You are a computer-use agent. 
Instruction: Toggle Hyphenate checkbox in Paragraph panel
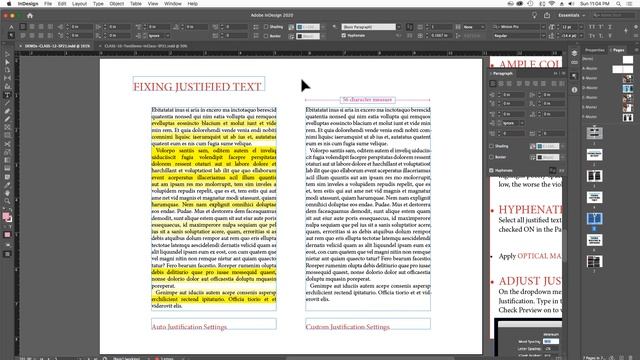tap(491, 171)
